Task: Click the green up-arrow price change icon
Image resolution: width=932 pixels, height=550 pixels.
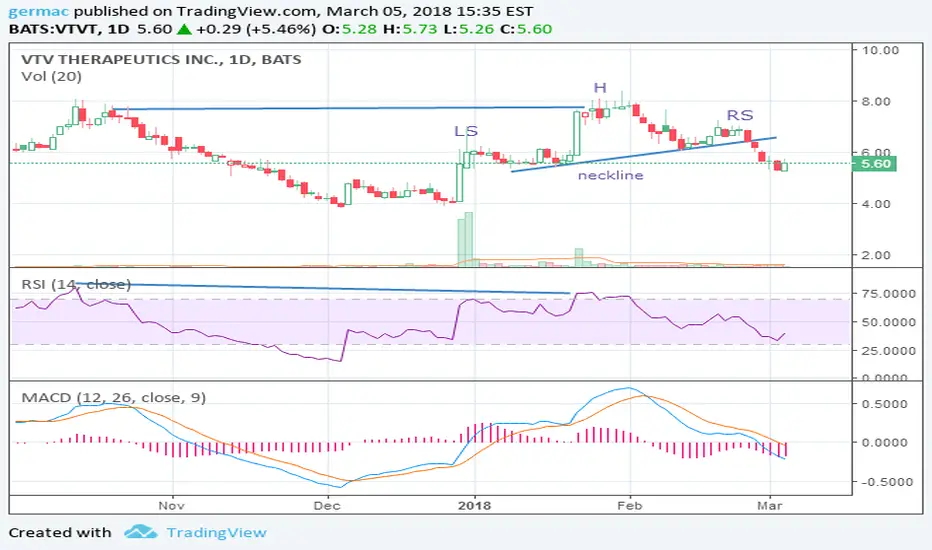Action: pos(184,29)
